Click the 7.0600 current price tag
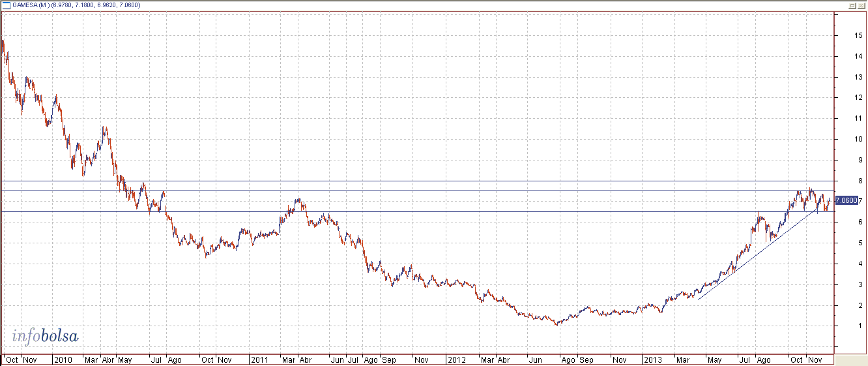The width and height of the screenshot is (868, 366). point(846,200)
